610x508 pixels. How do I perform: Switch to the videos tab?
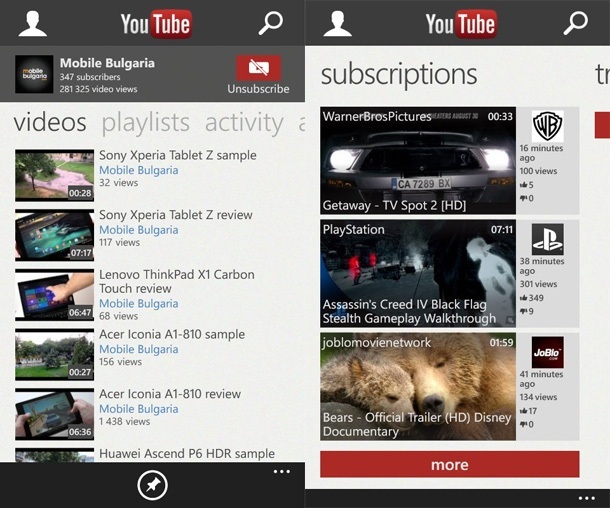50,122
